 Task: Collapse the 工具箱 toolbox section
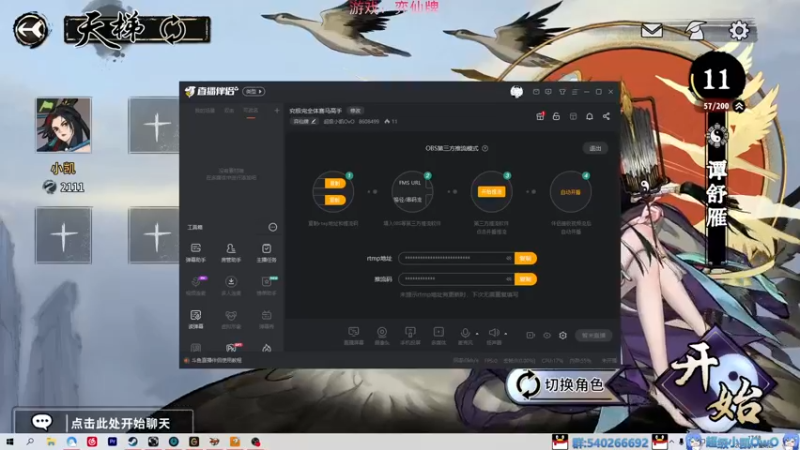tap(273, 227)
